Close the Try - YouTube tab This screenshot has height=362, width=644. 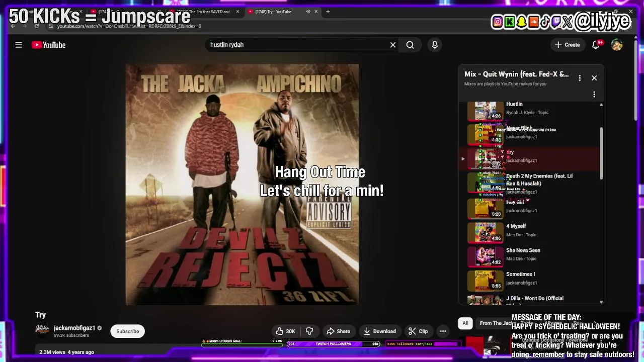316,12
